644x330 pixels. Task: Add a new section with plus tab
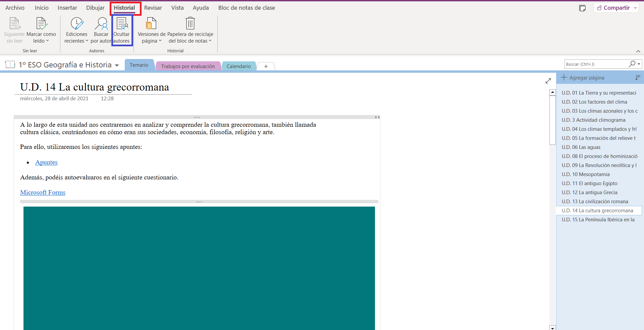coord(266,66)
